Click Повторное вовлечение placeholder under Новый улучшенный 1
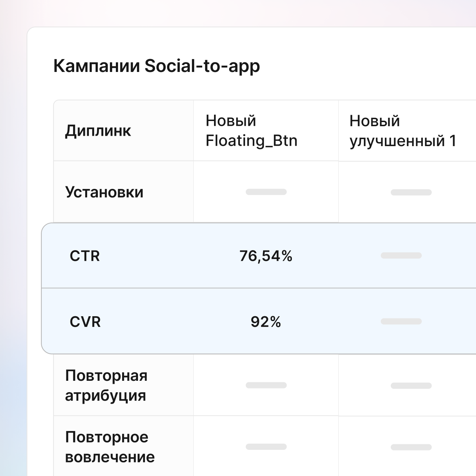The image size is (476, 476). 411,447
